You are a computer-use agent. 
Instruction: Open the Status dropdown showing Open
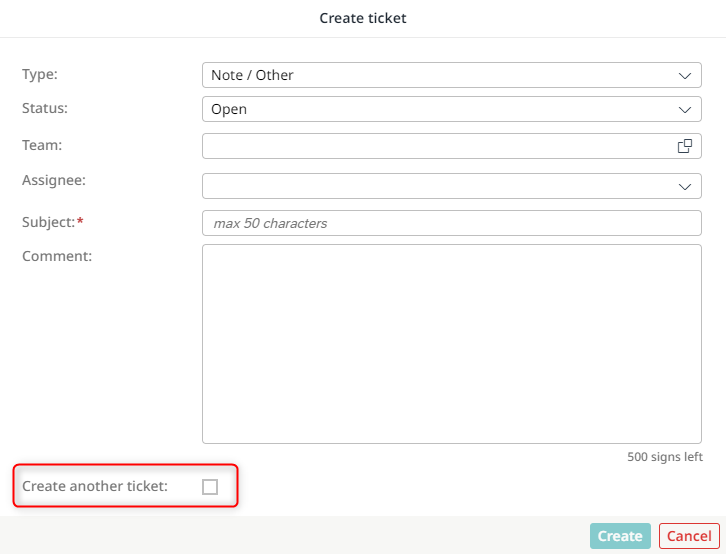451,109
